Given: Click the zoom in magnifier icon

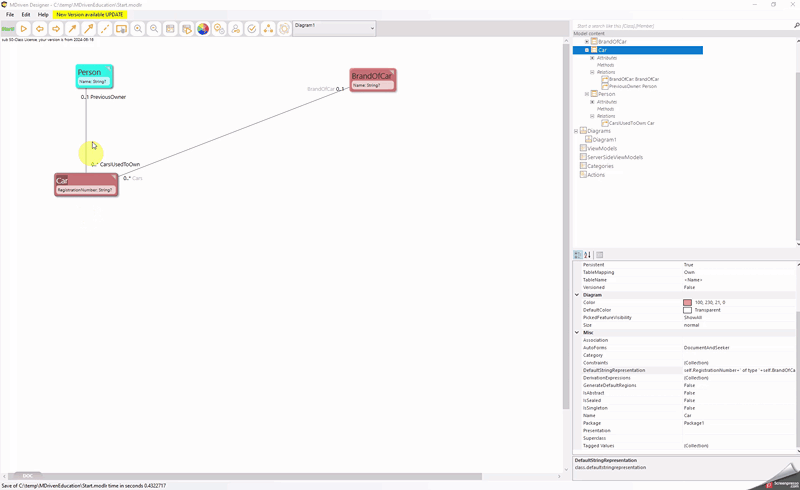Looking at the screenshot, I should (x=138, y=29).
